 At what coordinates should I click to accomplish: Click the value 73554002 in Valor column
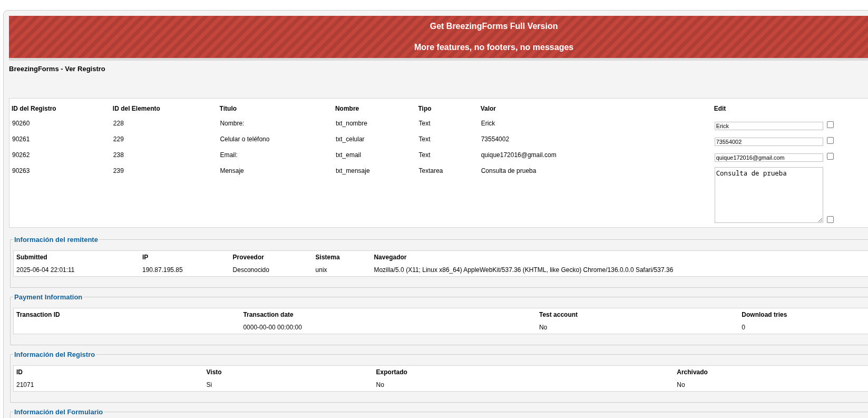point(495,139)
